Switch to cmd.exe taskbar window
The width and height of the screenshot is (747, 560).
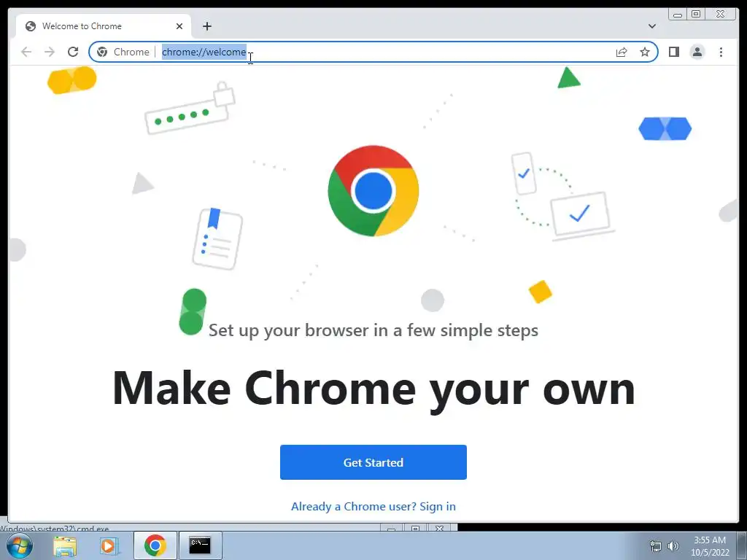200,545
